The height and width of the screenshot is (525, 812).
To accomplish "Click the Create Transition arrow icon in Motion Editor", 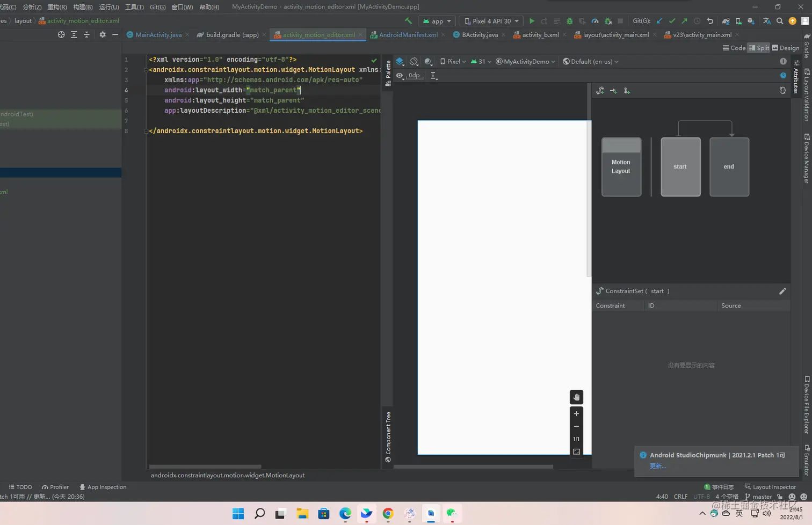I will tap(613, 91).
